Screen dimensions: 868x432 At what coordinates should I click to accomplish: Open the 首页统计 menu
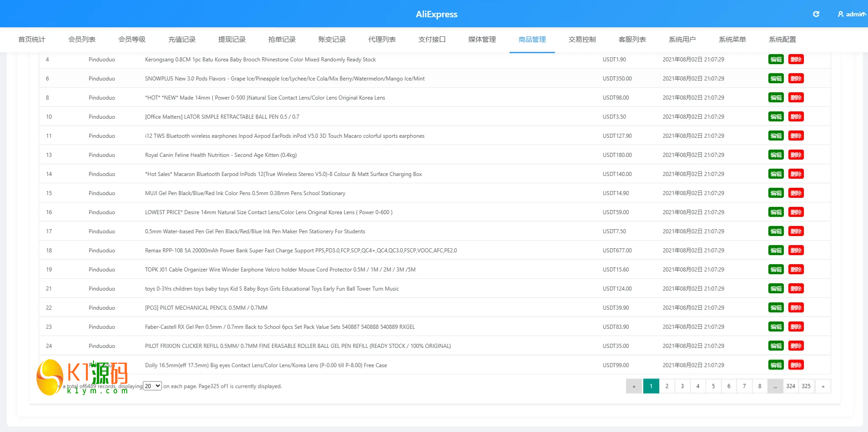32,40
